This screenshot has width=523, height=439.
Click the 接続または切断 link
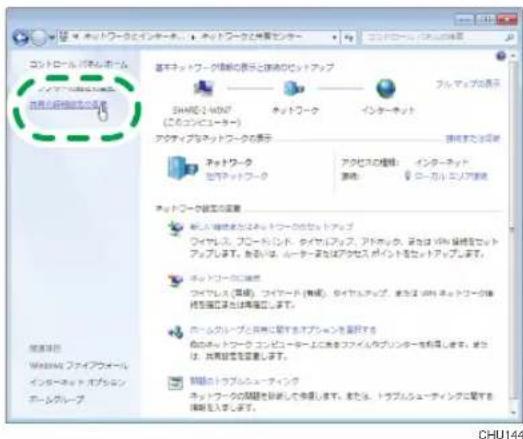click(473, 139)
